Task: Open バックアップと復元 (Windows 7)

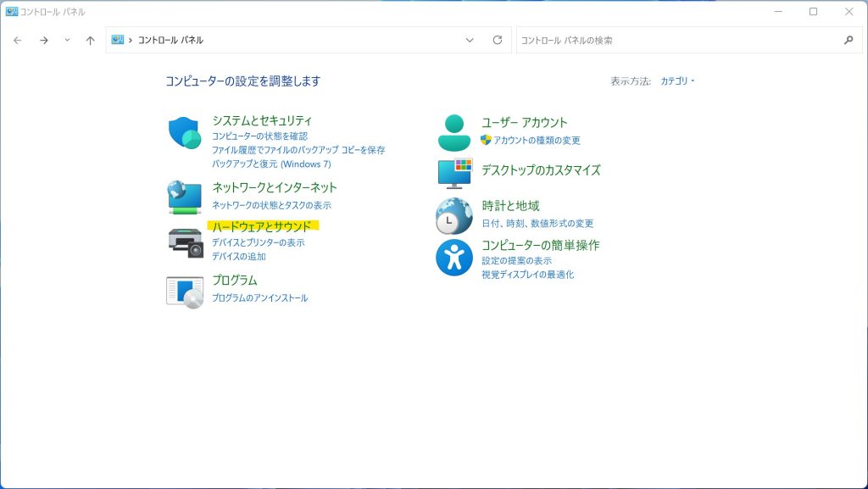Action: (x=271, y=164)
